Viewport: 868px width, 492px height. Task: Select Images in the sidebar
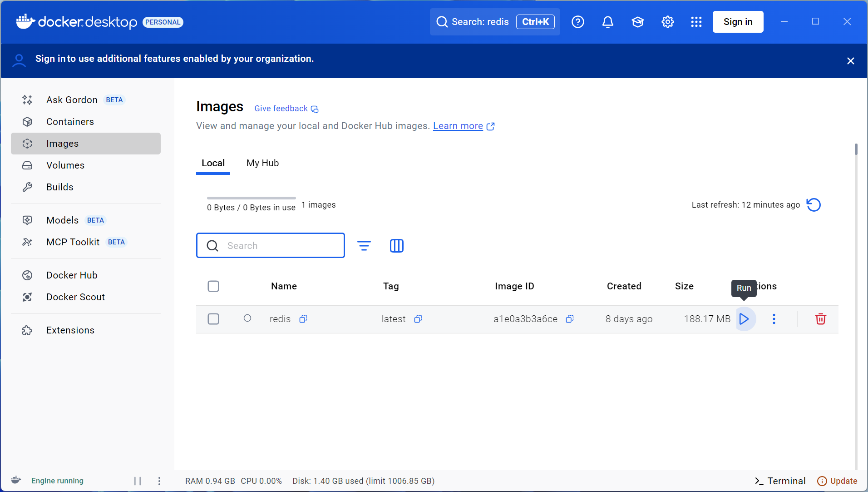coord(86,144)
